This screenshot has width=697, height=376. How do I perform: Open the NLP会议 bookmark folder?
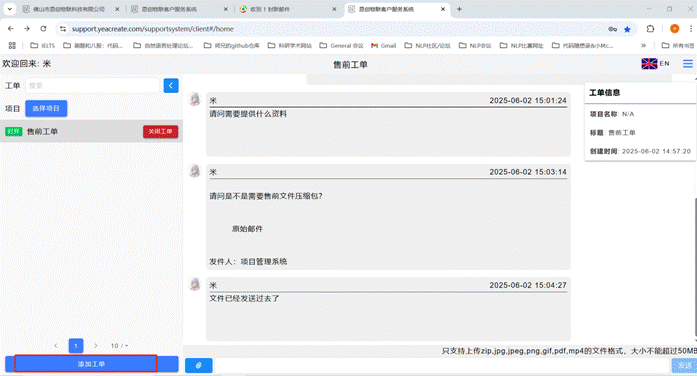coord(475,45)
